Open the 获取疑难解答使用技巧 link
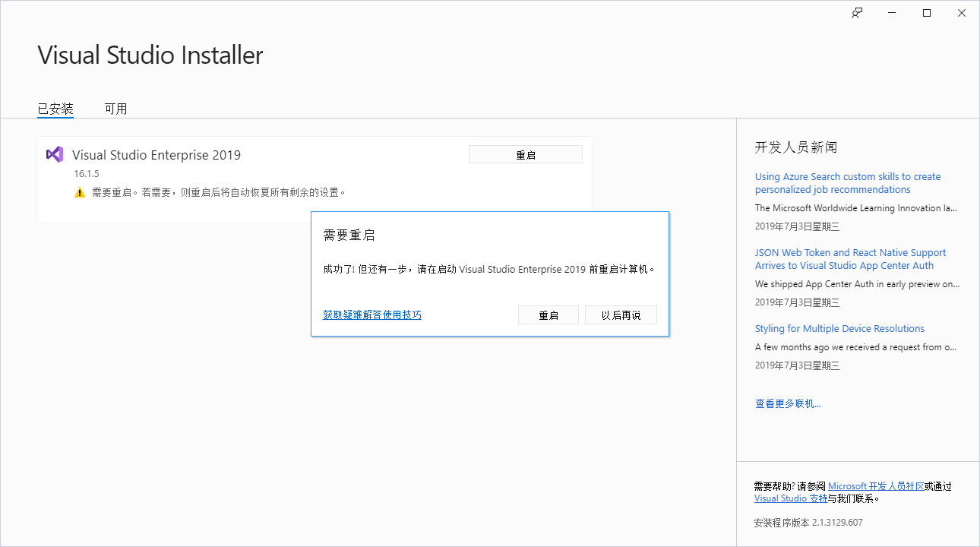This screenshot has height=547, width=980. pyautogui.click(x=372, y=315)
